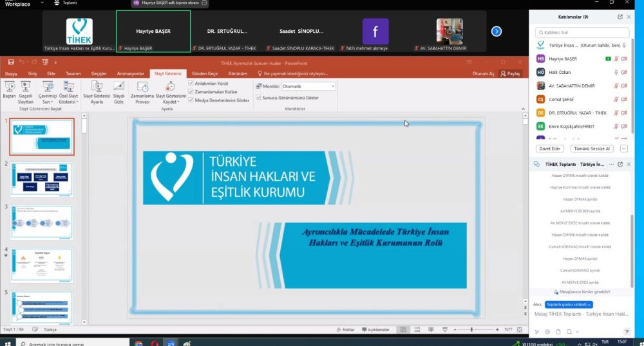Image resolution: width=644 pixels, height=346 pixels.
Task: Toggle the Anlatımları Yürüt checkbox
Action: pos(191,83)
